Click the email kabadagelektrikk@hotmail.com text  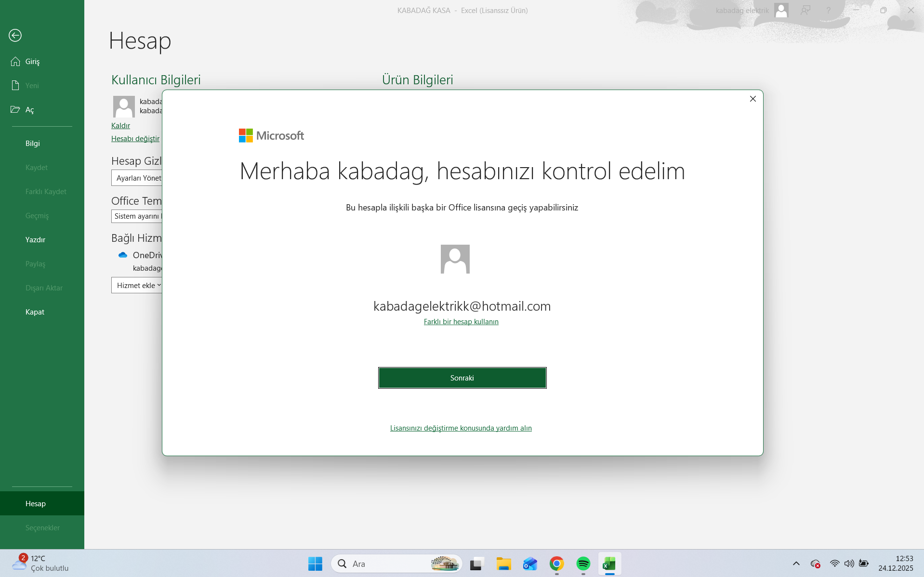point(462,306)
